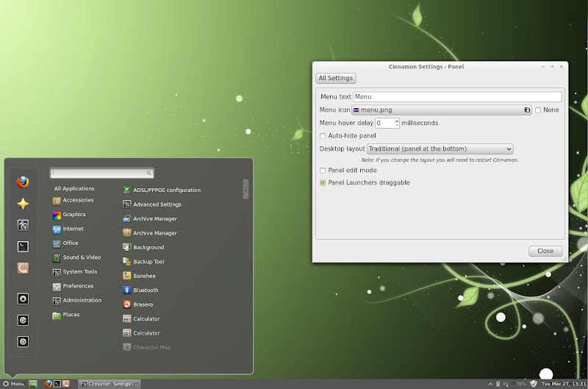This screenshot has width=588, height=389.
Task: Click the show desktop icon in the panel
Action: tap(33, 383)
